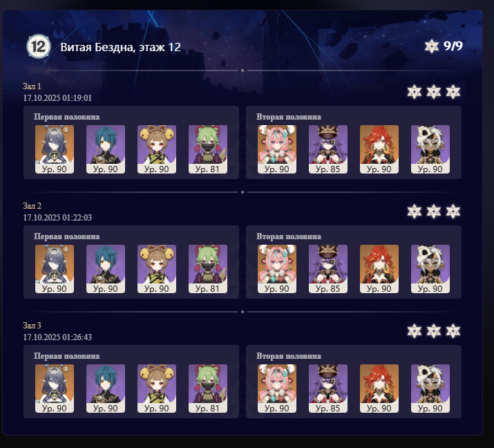Viewport: 494px width, 448px height.
Task: Select Зал 1 brown-haired character with yellow bells
Action: (x=157, y=149)
